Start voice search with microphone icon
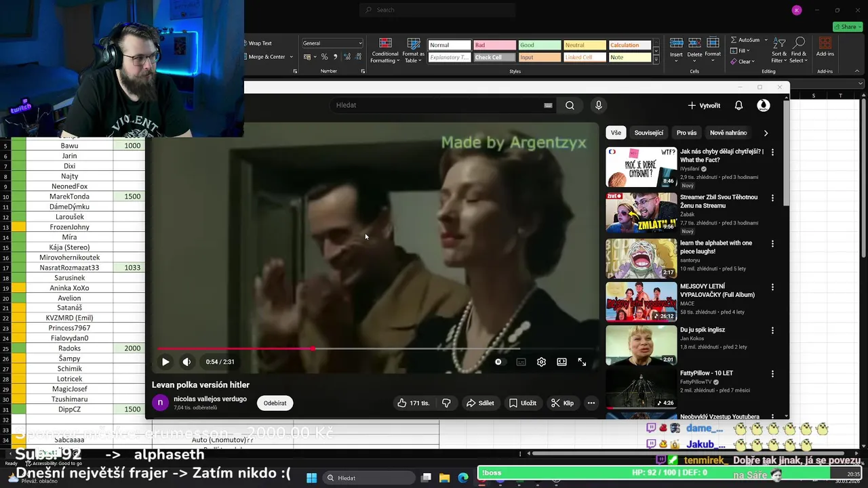The image size is (868, 488). [598, 105]
